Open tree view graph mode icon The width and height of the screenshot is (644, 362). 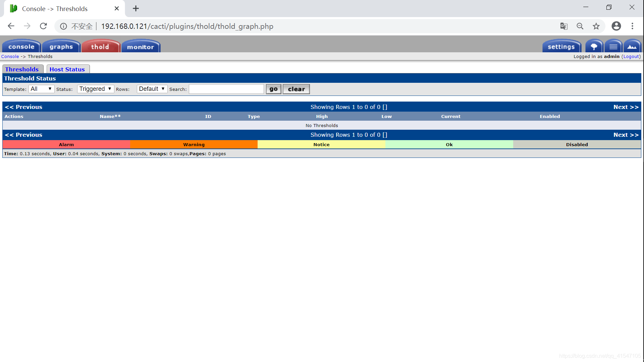[x=594, y=47]
